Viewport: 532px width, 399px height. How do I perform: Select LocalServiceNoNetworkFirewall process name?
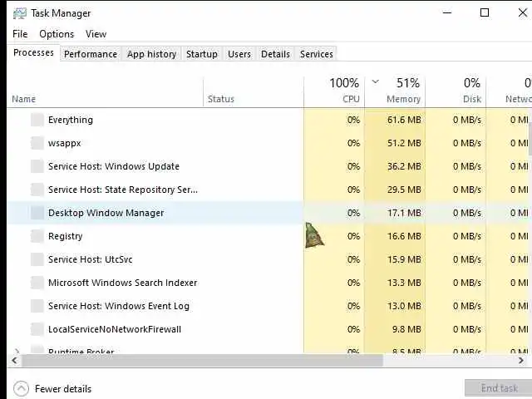coord(115,329)
